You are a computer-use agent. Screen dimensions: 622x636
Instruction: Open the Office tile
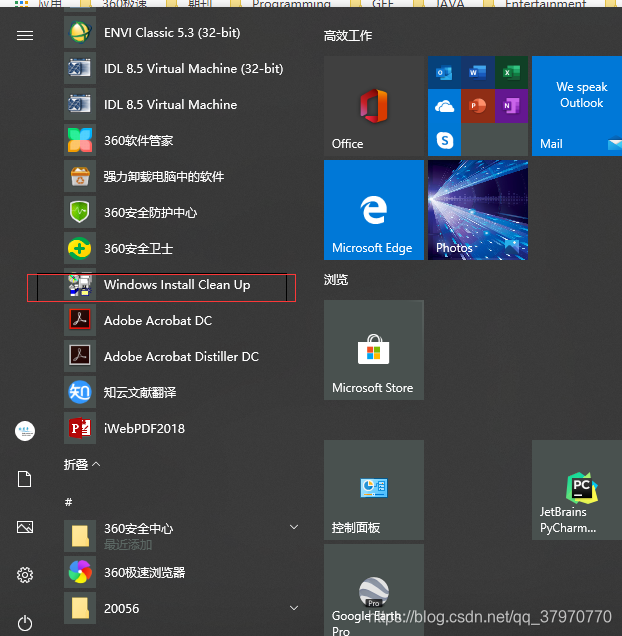pyautogui.click(x=374, y=106)
